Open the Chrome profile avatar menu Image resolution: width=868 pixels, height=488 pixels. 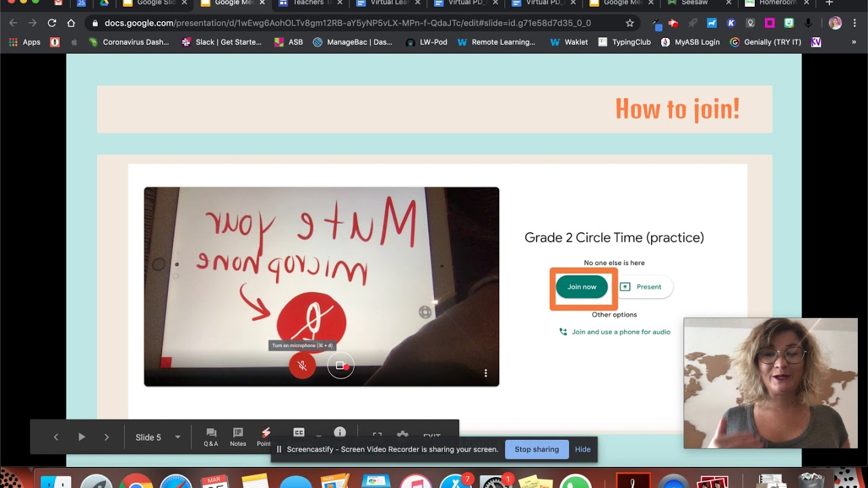tap(835, 23)
